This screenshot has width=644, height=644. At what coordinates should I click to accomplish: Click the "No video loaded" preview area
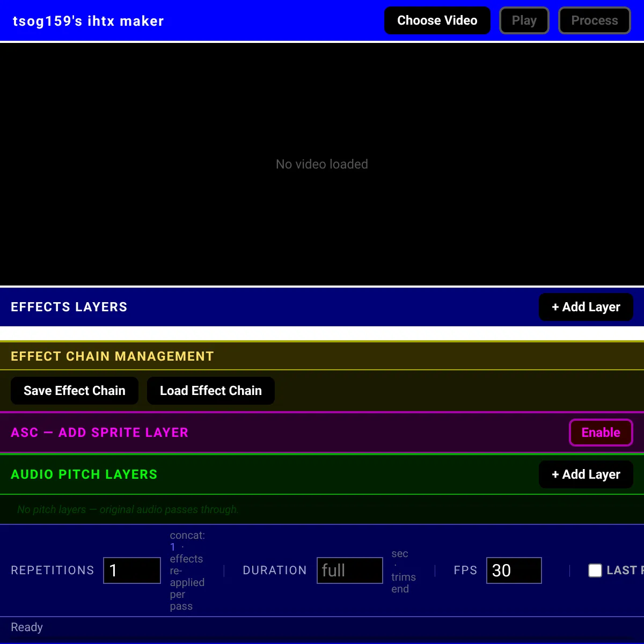pyautogui.click(x=322, y=164)
